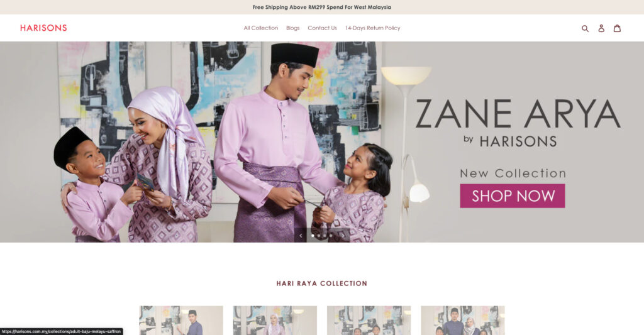Open the All Collection menu
644x335 pixels.
(261, 28)
